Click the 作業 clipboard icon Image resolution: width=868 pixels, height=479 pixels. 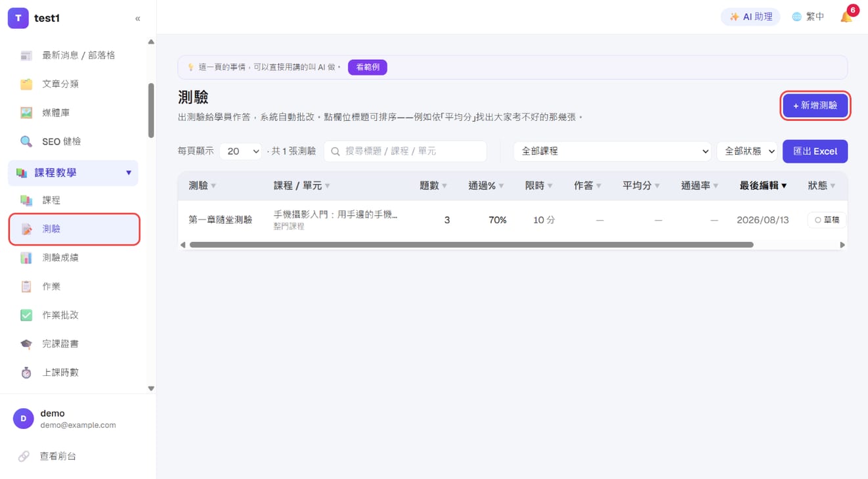click(26, 286)
